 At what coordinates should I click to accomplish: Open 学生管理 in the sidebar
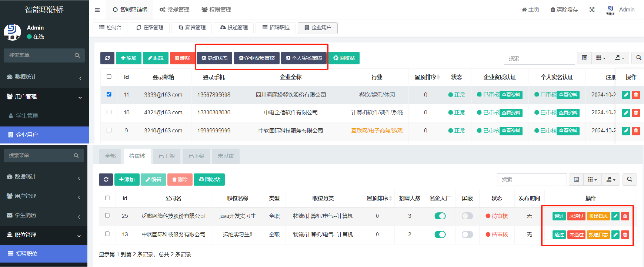(27, 116)
